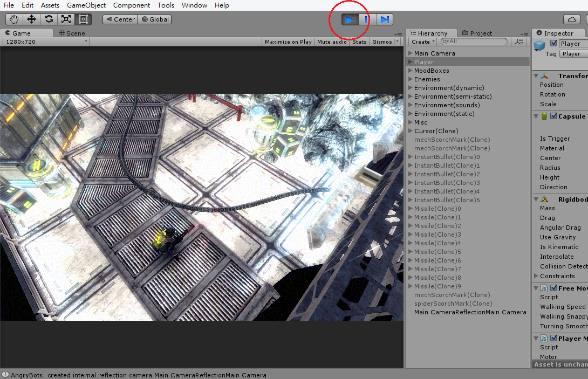Click the AngryBots status bar message
Viewport: 588px width, 379px height.
click(139, 375)
